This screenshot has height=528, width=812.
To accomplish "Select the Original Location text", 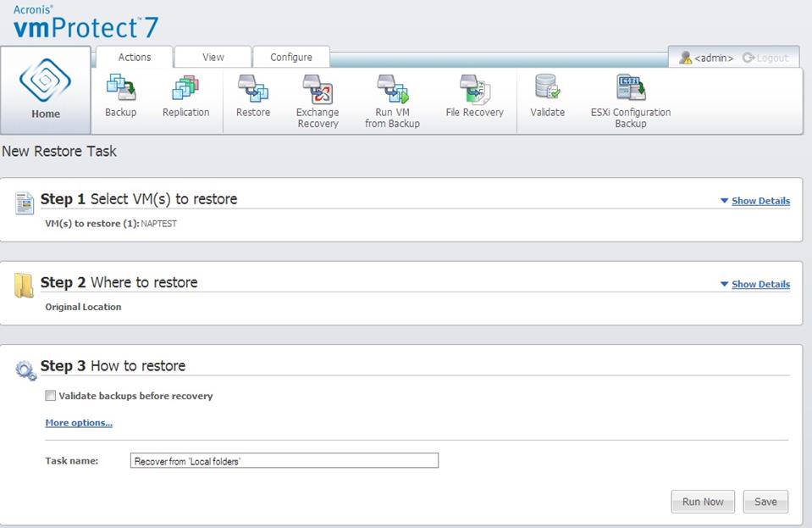I will click(83, 307).
